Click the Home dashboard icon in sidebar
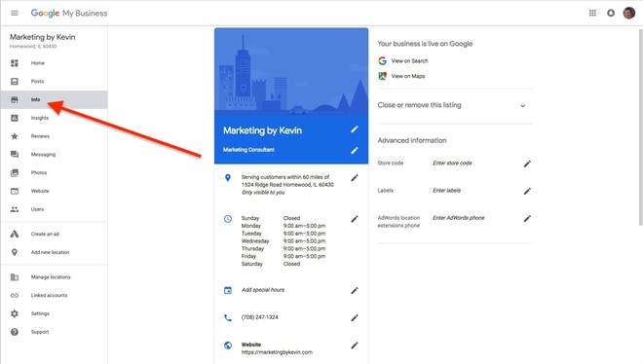Viewport: 643px width, 364px height. (x=15, y=63)
